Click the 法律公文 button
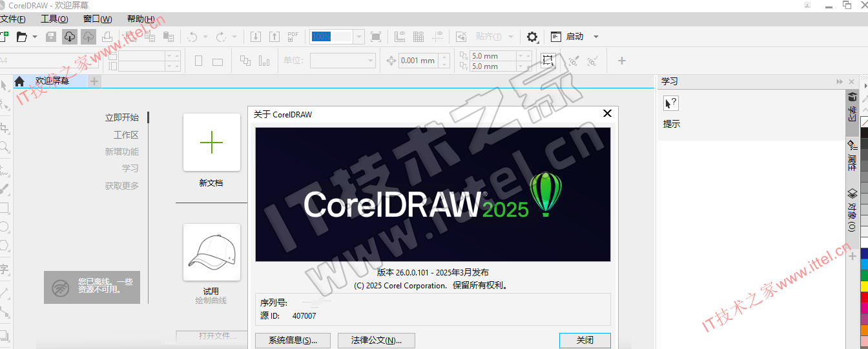The image size is (868, 349). tap(377, 341)
